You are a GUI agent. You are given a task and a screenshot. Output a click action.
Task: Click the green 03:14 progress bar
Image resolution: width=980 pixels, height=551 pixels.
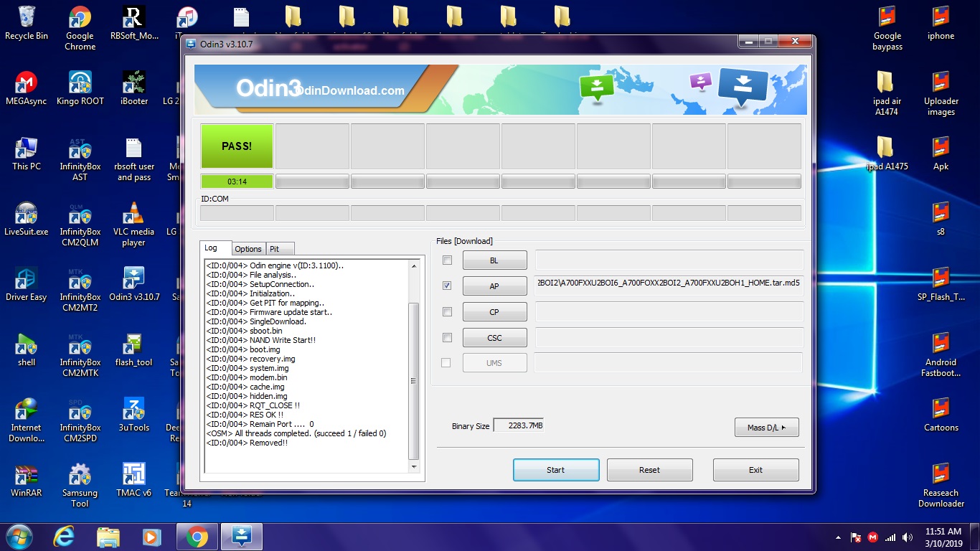237,182
